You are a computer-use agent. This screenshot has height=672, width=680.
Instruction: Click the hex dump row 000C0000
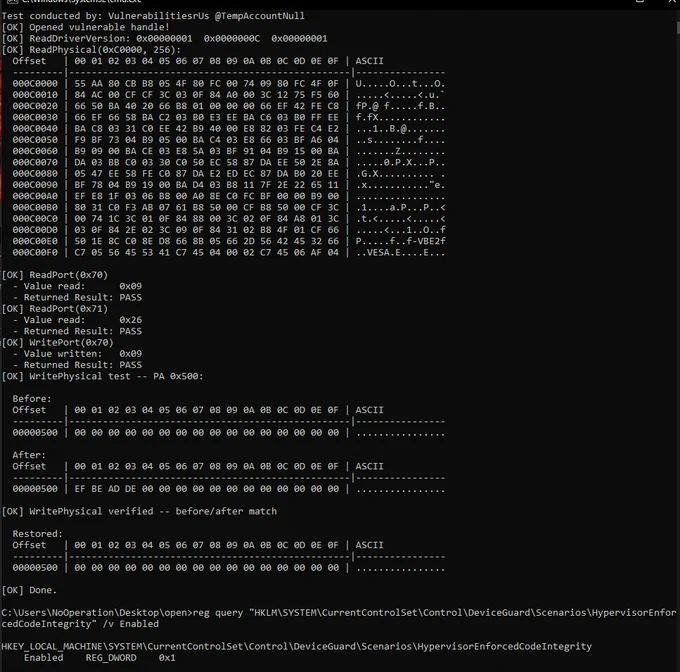[x=229, y=84]
